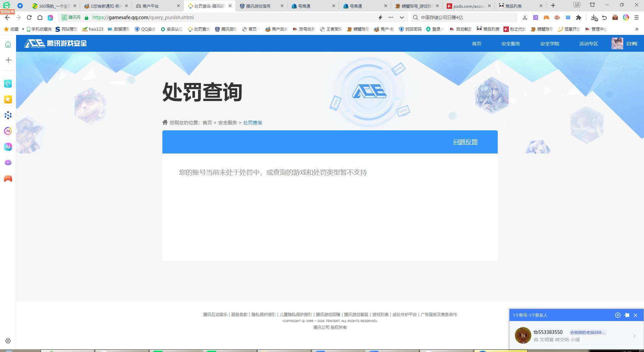Viewport: 644px width, 352px height.
Task: Open the 首页 item in the site navigation
Action: [477, 44]
